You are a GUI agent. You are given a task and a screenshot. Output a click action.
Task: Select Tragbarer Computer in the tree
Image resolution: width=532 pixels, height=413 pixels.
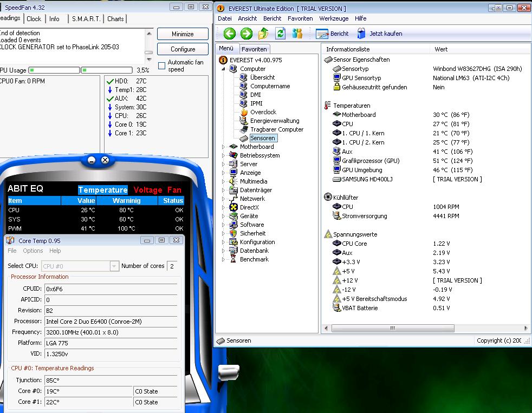(277, 129)
